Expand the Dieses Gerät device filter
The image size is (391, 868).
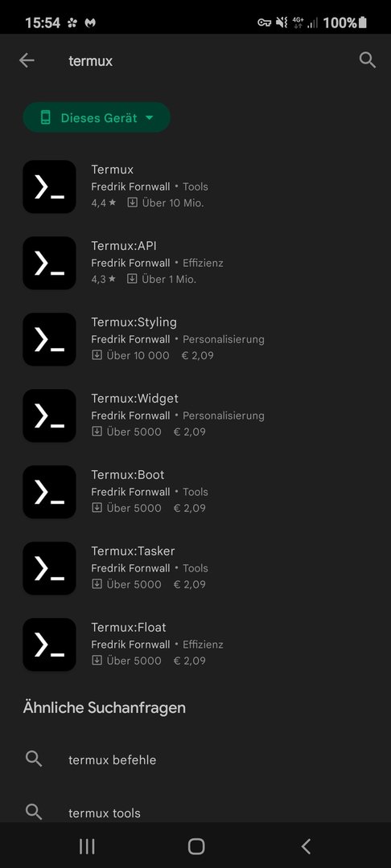[x=97, y=117]
